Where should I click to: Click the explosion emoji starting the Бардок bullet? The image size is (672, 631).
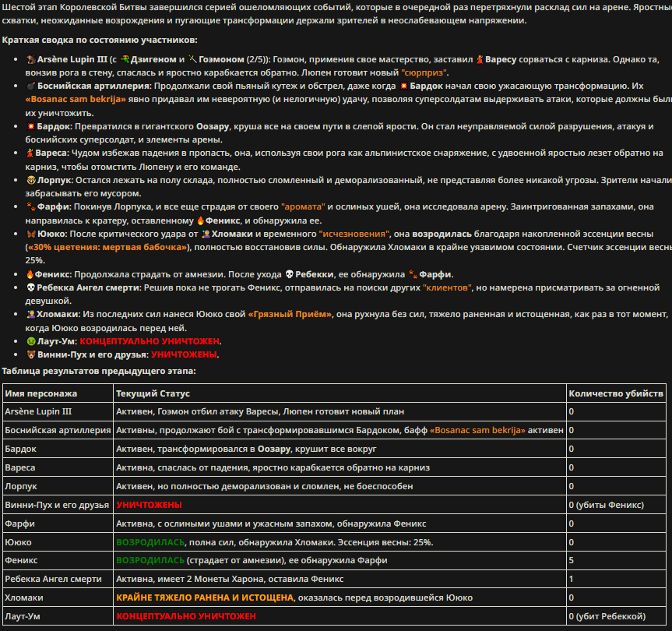pos(31,126)
